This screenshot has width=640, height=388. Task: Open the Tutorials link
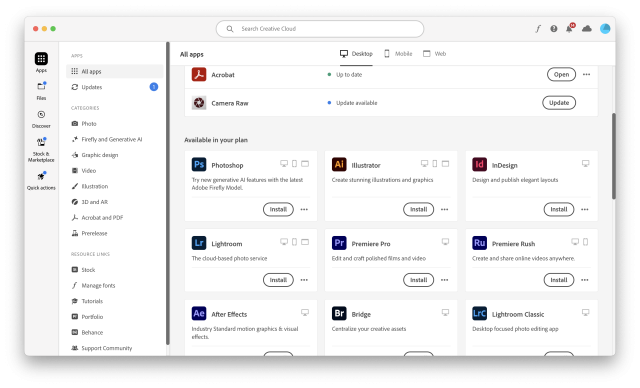pos(87,301)
